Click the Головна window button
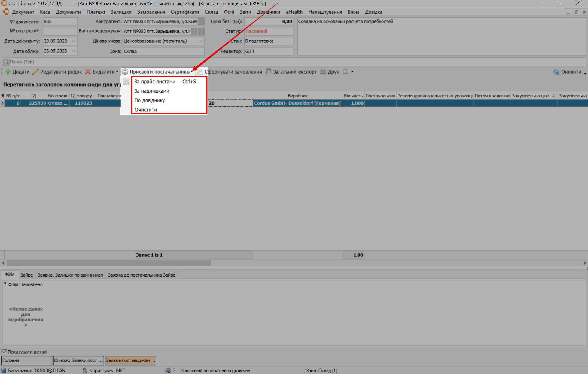The height and width of the screenshot is (374, 588). (x=26, y=360)
